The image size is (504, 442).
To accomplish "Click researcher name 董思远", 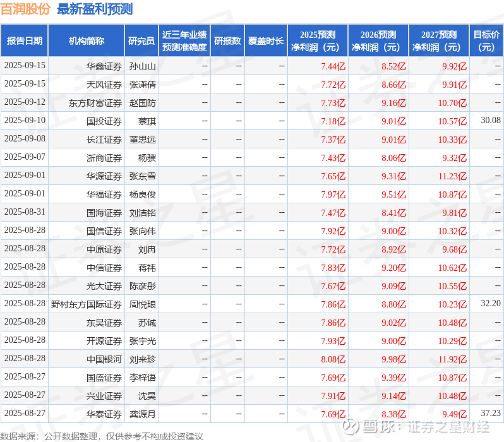I will click(x=142, y=140).
